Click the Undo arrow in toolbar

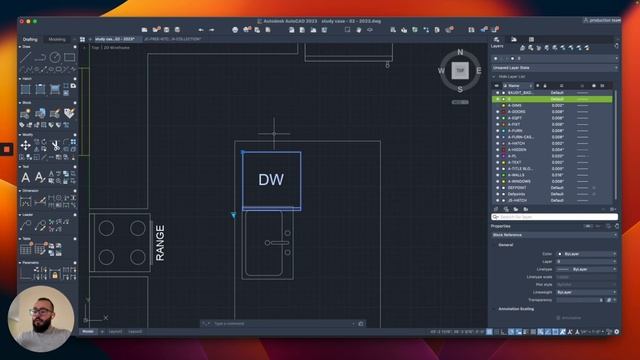[x=201, y=30]
